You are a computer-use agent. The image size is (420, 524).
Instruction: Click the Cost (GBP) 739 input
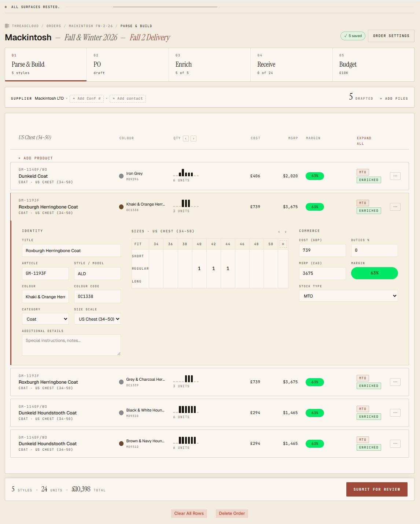tap(323, 250)
